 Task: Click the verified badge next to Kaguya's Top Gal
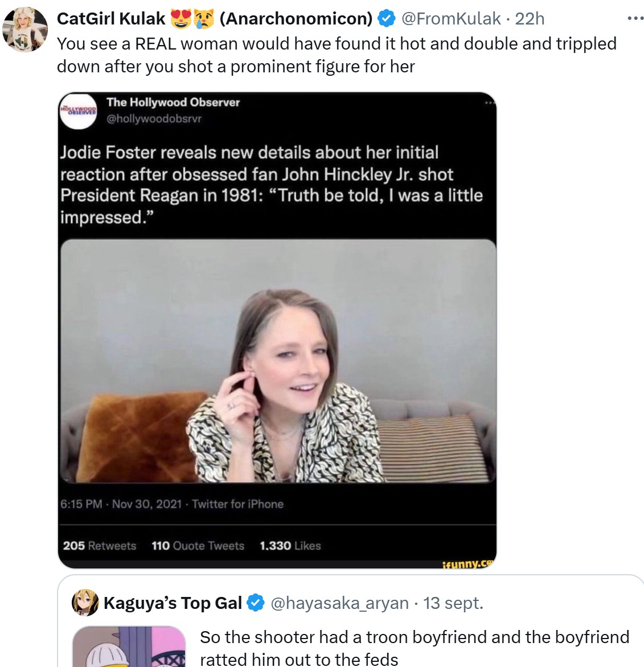tap(257, 603)
